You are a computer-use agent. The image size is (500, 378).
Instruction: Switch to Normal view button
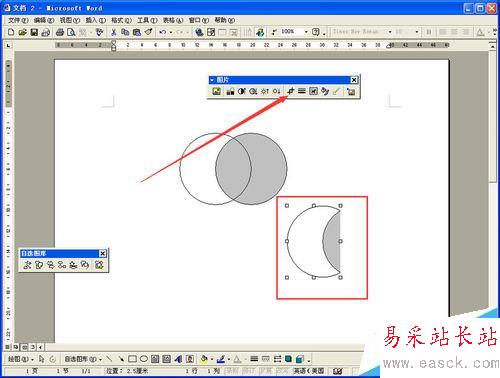[x=7, y=347]
